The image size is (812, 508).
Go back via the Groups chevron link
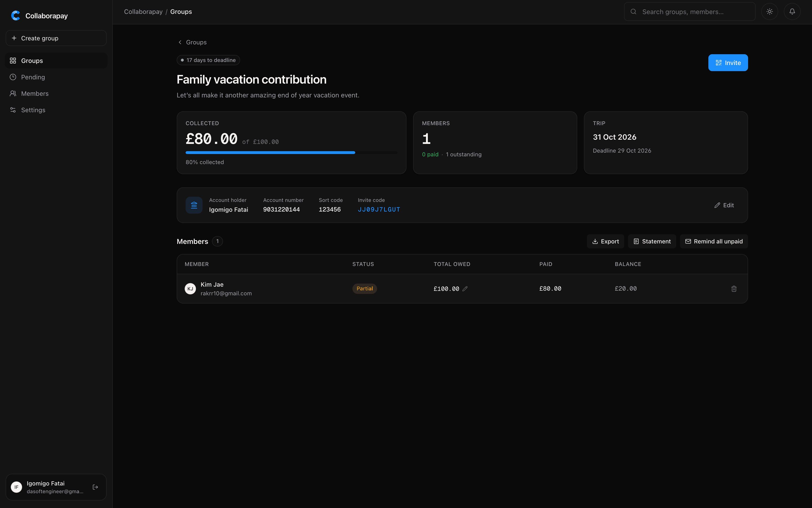192,42
